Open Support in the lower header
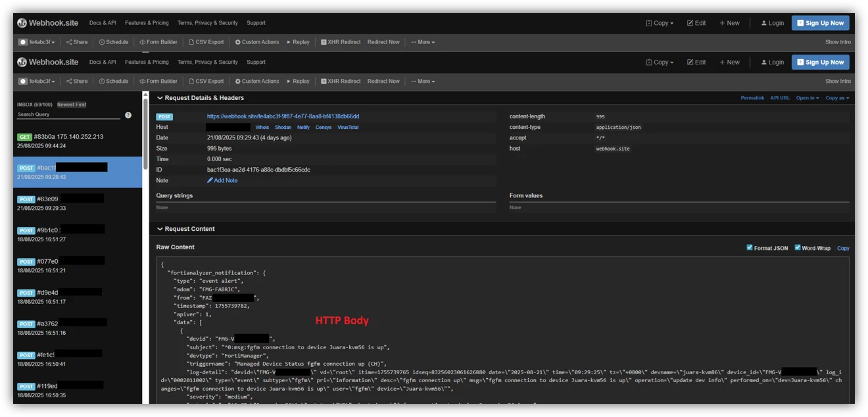 [x=256, y=62]
